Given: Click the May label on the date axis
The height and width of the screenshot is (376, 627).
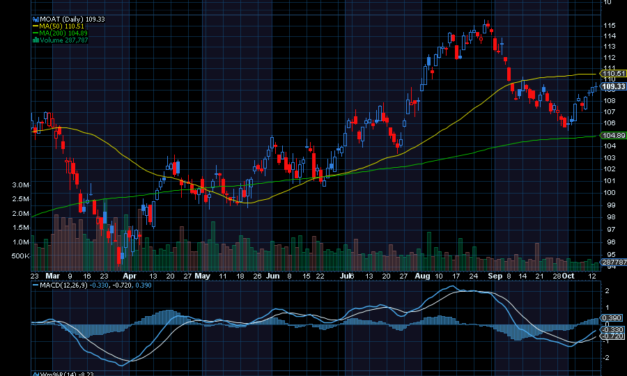Looking at the screenshot, I should pos(202,276).
